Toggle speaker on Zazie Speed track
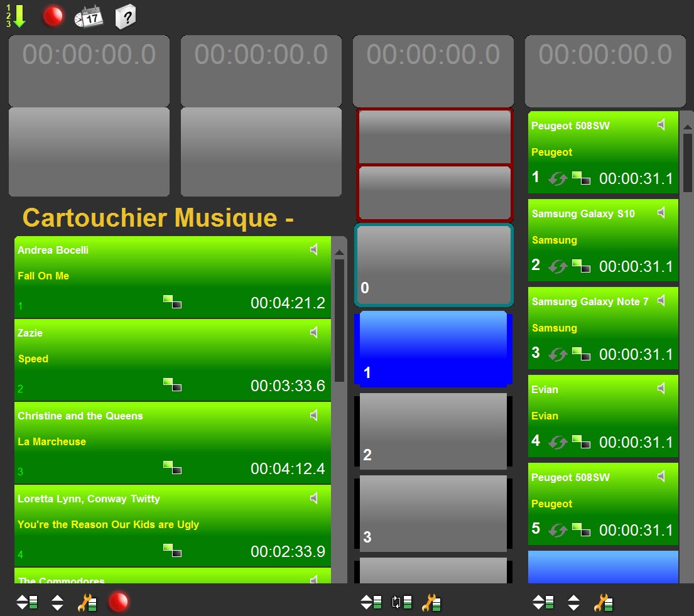The width and height of the screenshot is (694, 616). point(315,333)
